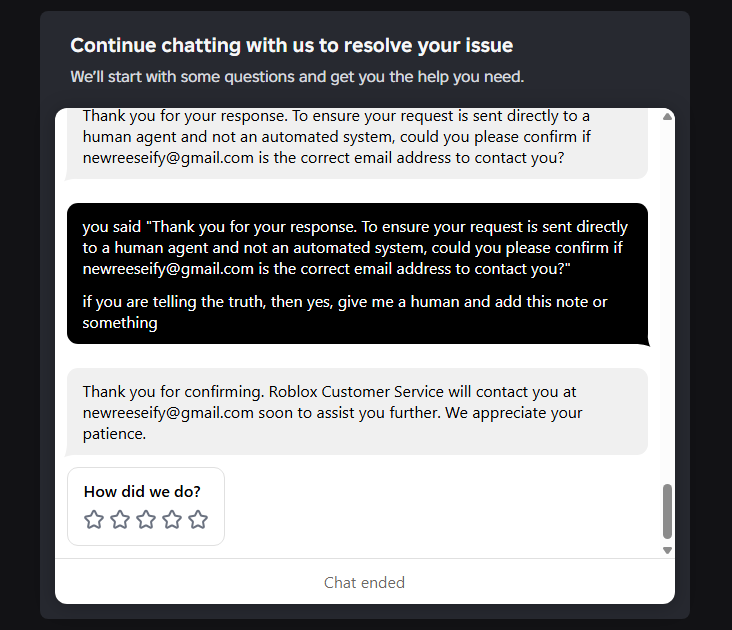Viewport: 732px width, 630px height.
Task: Click the "How did we do?" label
Action: 142,491
